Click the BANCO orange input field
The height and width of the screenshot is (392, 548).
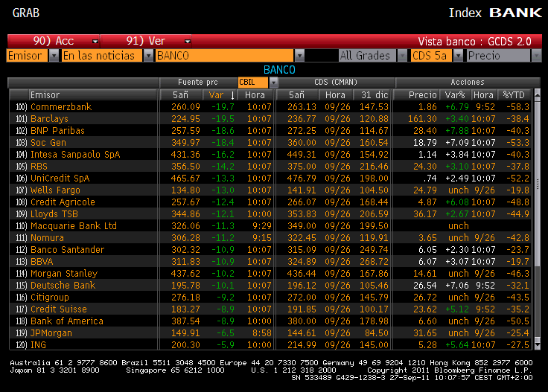[x=225, y=56]
